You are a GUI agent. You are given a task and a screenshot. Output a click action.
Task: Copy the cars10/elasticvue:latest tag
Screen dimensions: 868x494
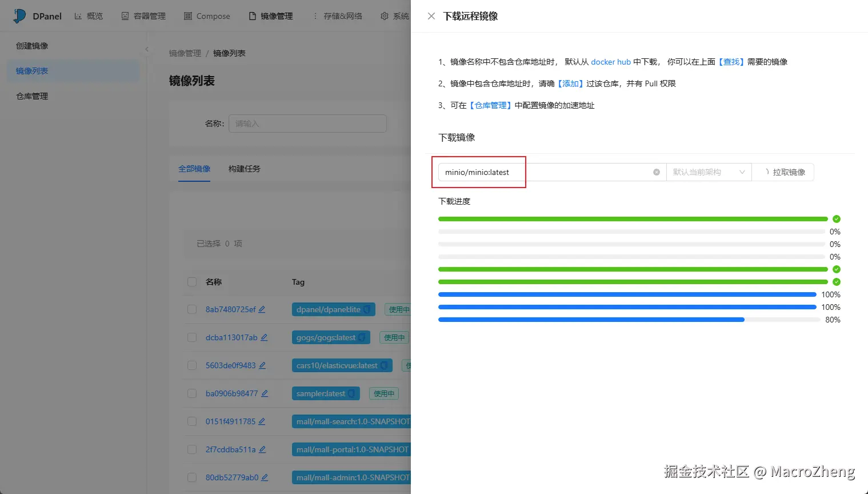(x=384, y=365)
